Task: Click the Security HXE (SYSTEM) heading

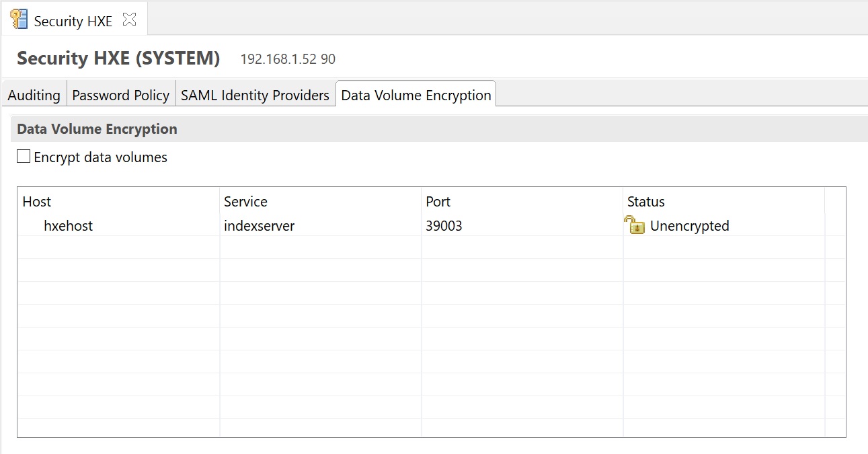Action: (118, 59)
